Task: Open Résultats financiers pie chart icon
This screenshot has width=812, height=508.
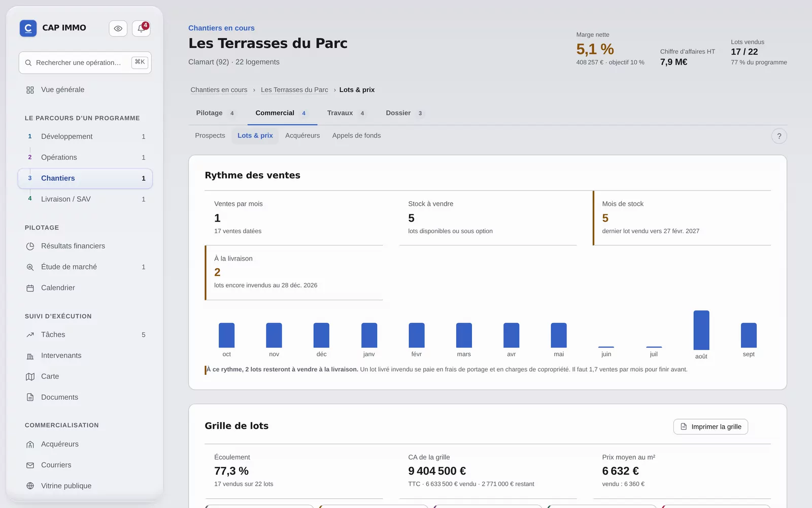Action: [x=30, y=246]
